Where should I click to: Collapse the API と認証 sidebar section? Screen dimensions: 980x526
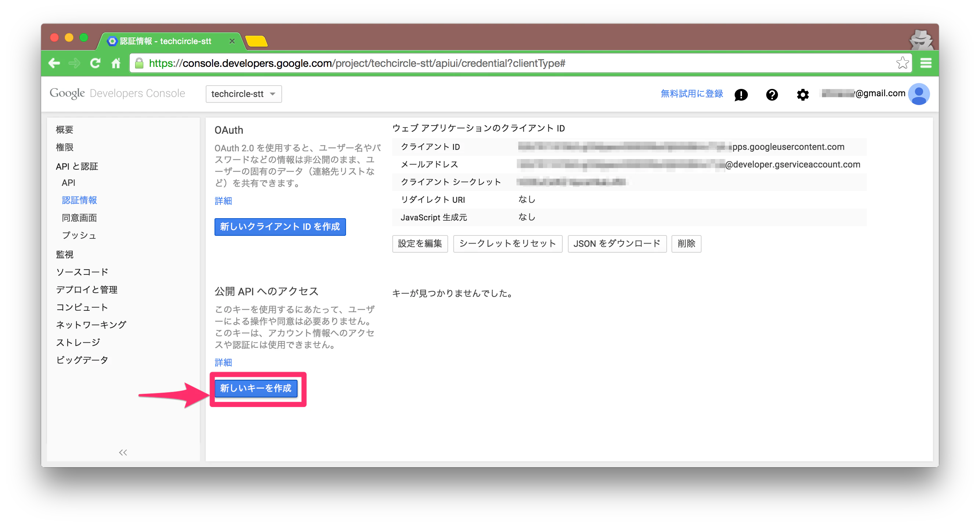coord(77,166)
